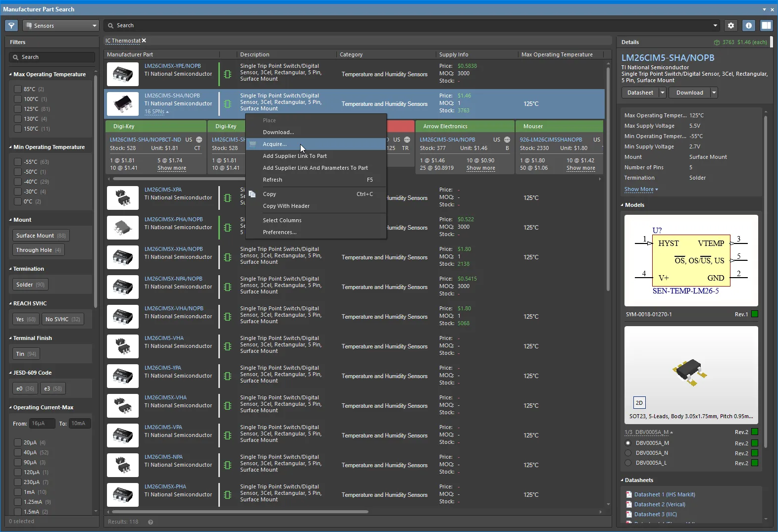Click the Copy icon in context menu
Viewport: 778px width, 532px height.
pyautogui.click(x=252, y=194)
